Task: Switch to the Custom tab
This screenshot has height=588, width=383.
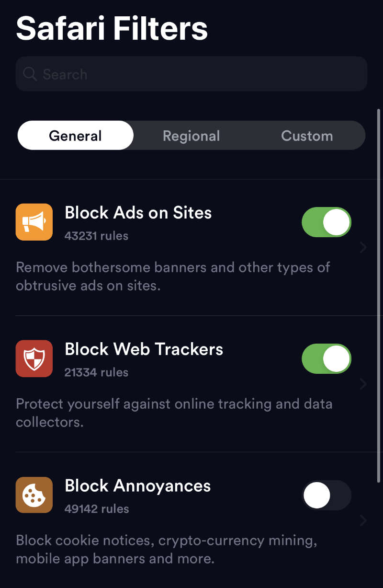Action: pos(307,136)
